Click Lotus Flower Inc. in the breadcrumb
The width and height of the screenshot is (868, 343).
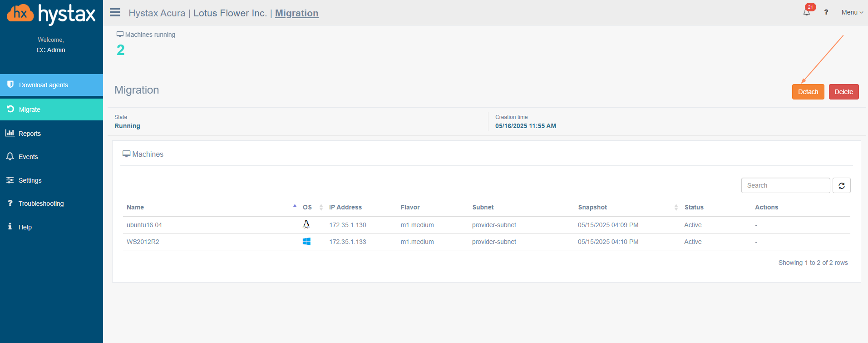tap(230, 13)
